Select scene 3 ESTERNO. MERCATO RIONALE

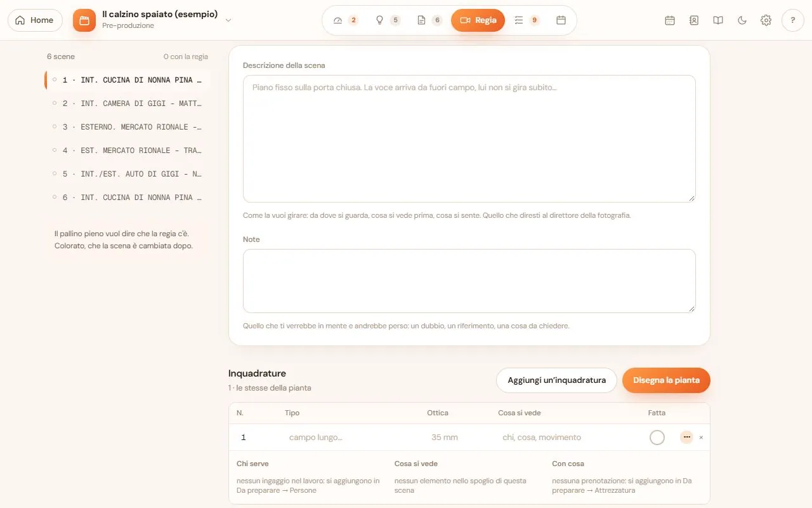[128, 127]
